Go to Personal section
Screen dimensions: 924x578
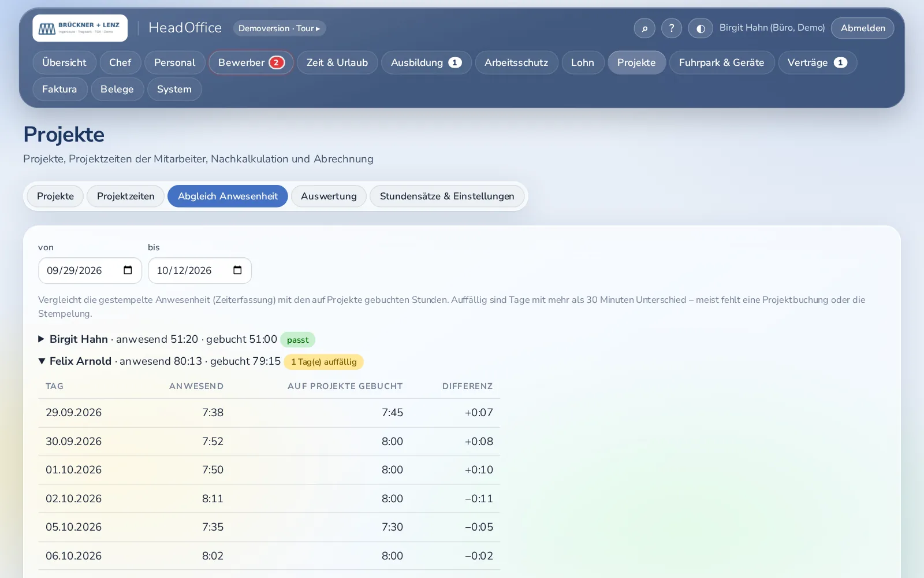click(x=174, y=62)
